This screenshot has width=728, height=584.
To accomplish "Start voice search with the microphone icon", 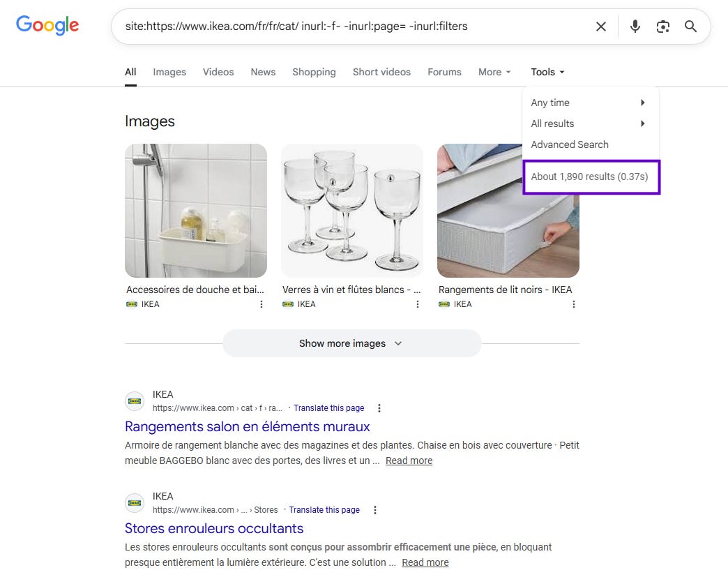I will [x=635, y=27].
